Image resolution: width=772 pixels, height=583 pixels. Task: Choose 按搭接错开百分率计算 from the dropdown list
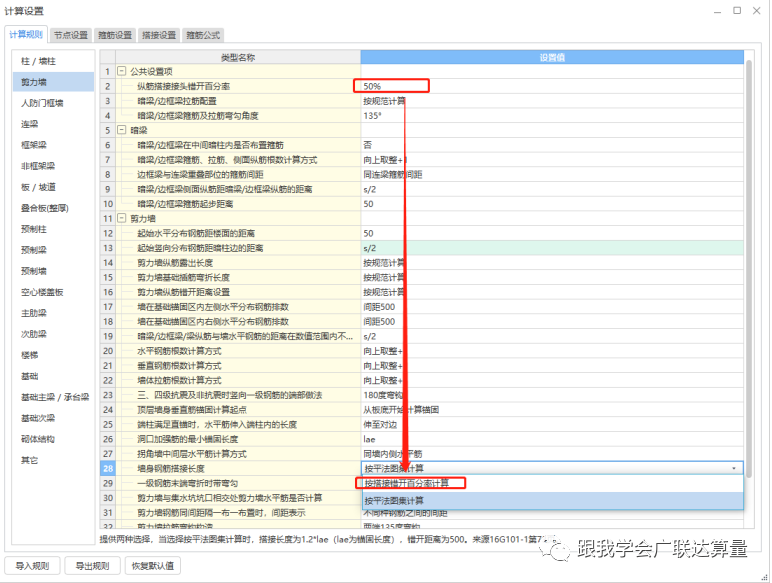[552, 484]
